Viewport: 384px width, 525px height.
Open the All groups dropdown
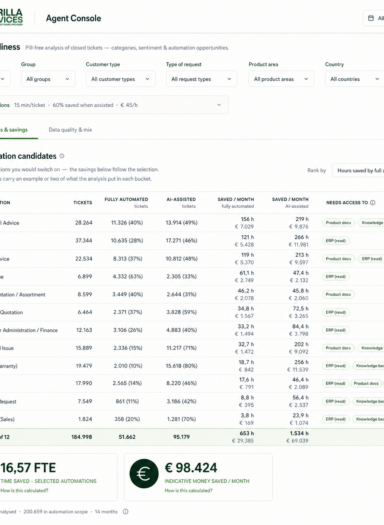[x=48, y=79]
